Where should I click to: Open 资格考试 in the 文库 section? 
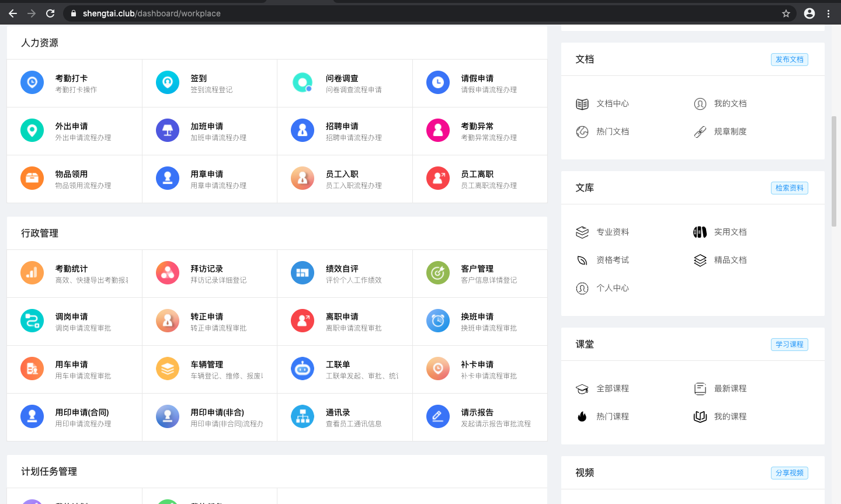[x=613, y=260]
